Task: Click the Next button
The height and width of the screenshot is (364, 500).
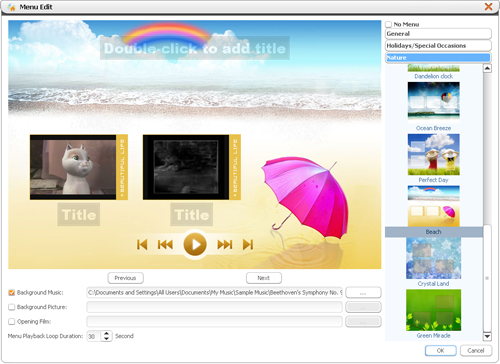Action: tap(264, 278)
